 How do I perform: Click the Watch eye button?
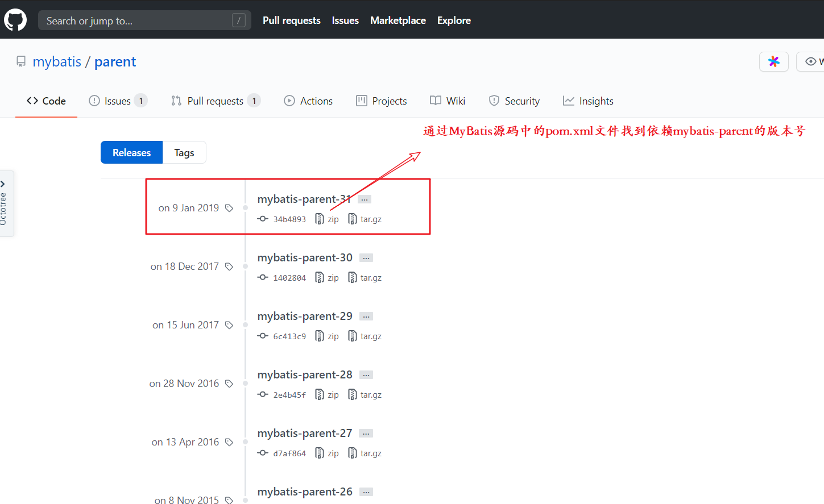click(x=811, y=61)
